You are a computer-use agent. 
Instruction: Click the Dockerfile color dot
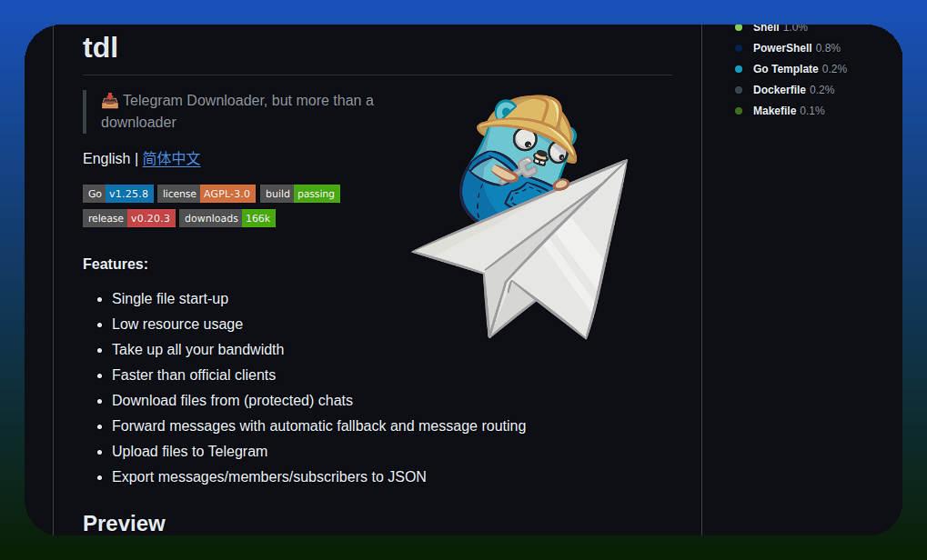click(x=739, y=90)
